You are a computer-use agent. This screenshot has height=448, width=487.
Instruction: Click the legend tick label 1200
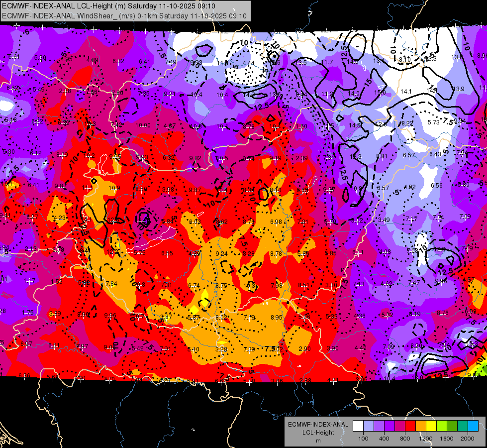click(x=425, y=439)
